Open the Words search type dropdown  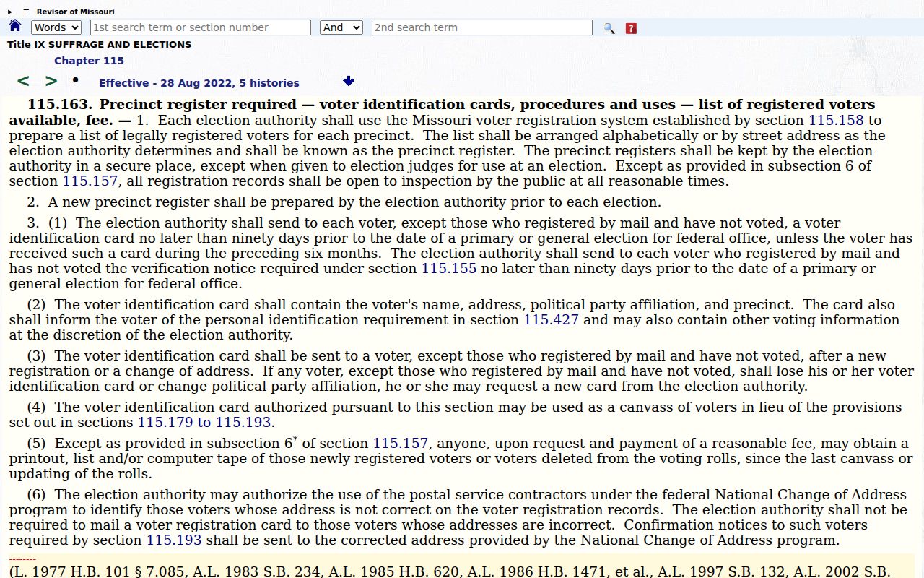tap(56, 27)
